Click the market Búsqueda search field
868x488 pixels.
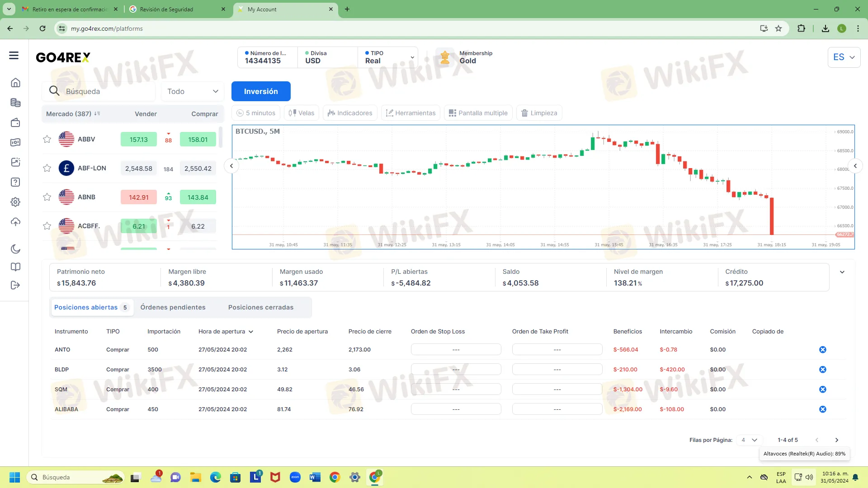[99, 91]
